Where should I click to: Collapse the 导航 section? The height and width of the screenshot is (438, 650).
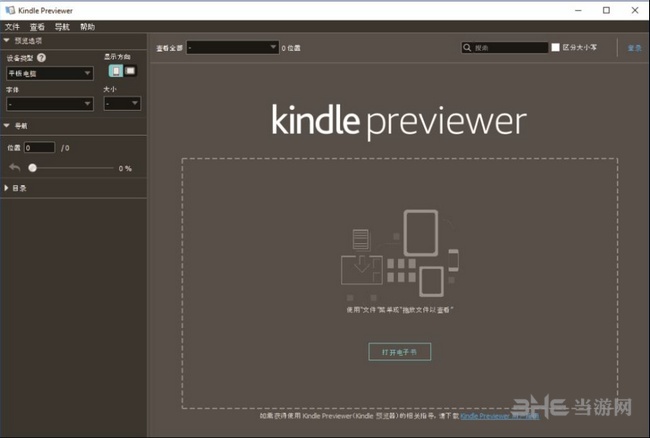coord(6,126)
